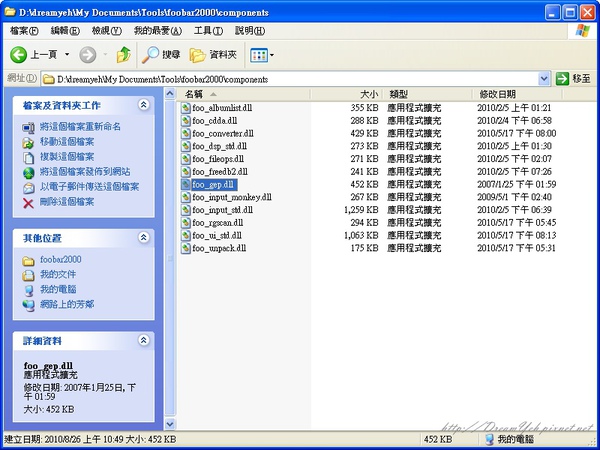Click 複製這個檔案 copy link
This screenshot has width=600, height=450.
tap(67, 157)
